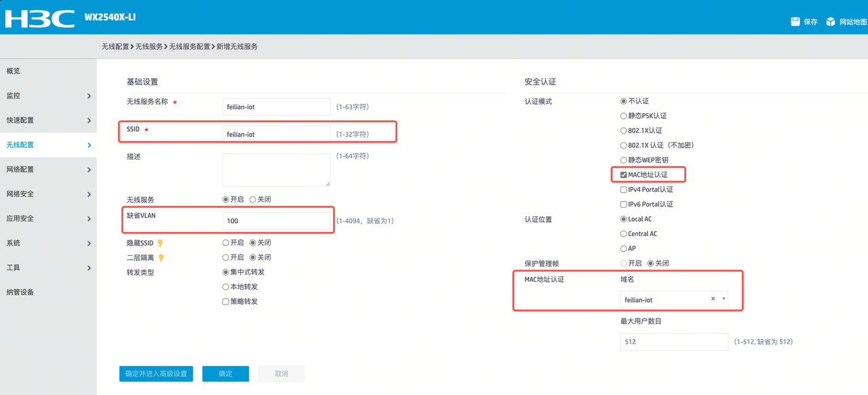Open the 系统 sidebar menu
The image size is (868, 395).
48,243
